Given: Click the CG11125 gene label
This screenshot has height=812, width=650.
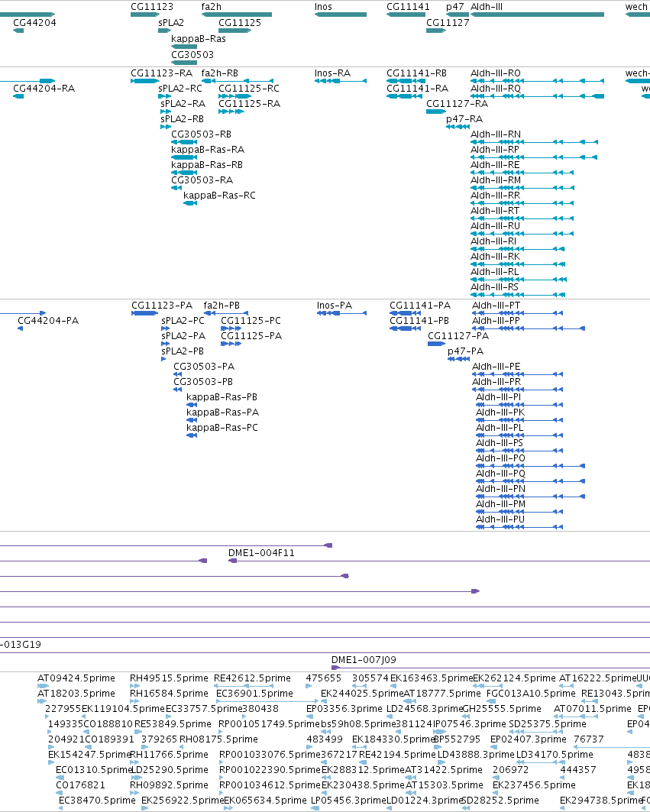Looking at the screenshot, I should point(240,22).
